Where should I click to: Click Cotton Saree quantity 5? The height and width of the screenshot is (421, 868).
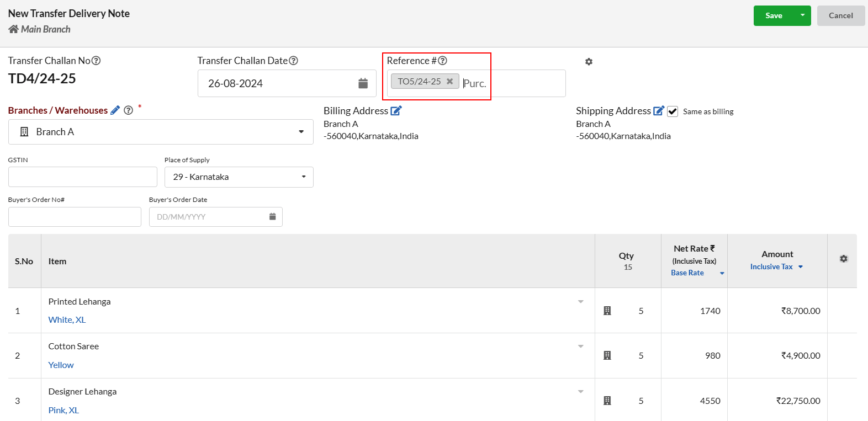(641, 356)
